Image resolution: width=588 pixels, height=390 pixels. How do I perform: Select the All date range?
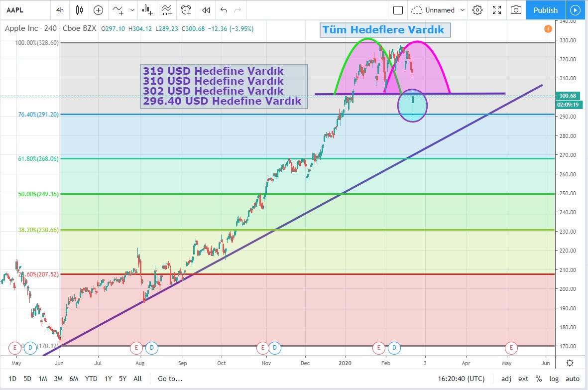(x=137, y=379)
